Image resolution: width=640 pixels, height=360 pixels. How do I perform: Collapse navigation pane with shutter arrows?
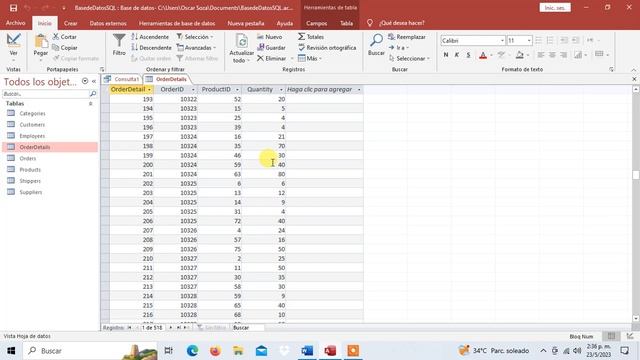(x=94, y=81)
